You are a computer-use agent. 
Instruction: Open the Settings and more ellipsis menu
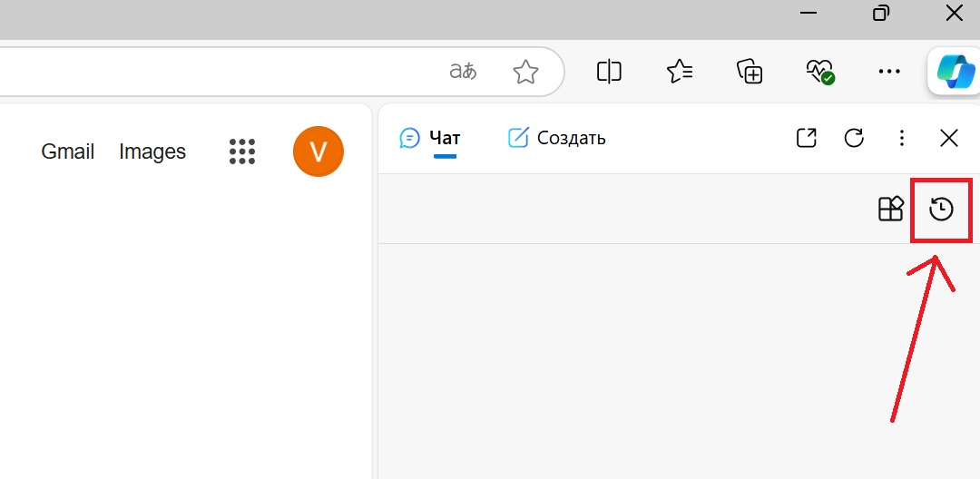click(889, 72)
